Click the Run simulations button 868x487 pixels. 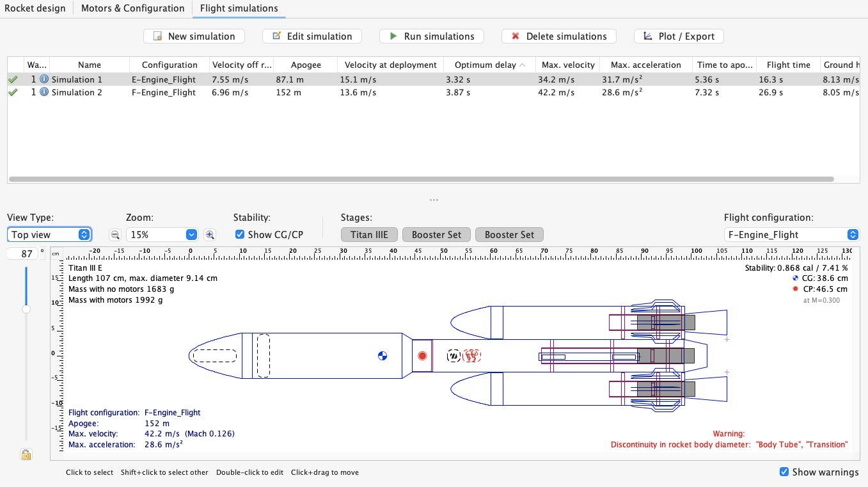[x=432, y=36]
